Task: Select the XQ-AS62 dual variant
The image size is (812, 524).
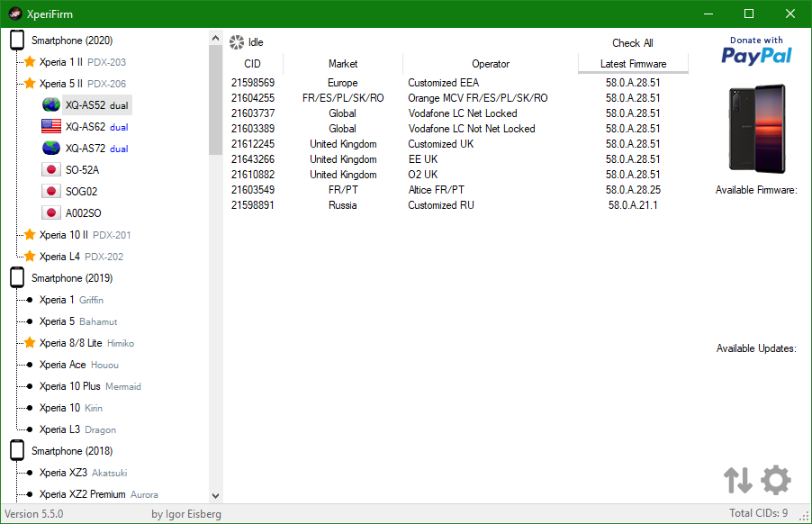Action: (x=97, y=127)
